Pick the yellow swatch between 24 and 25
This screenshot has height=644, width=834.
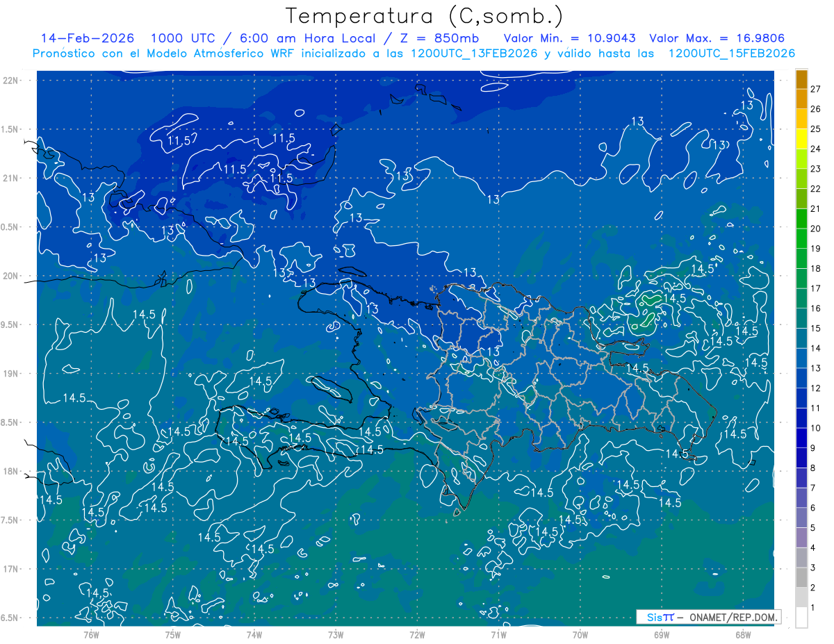coord(801,139)
